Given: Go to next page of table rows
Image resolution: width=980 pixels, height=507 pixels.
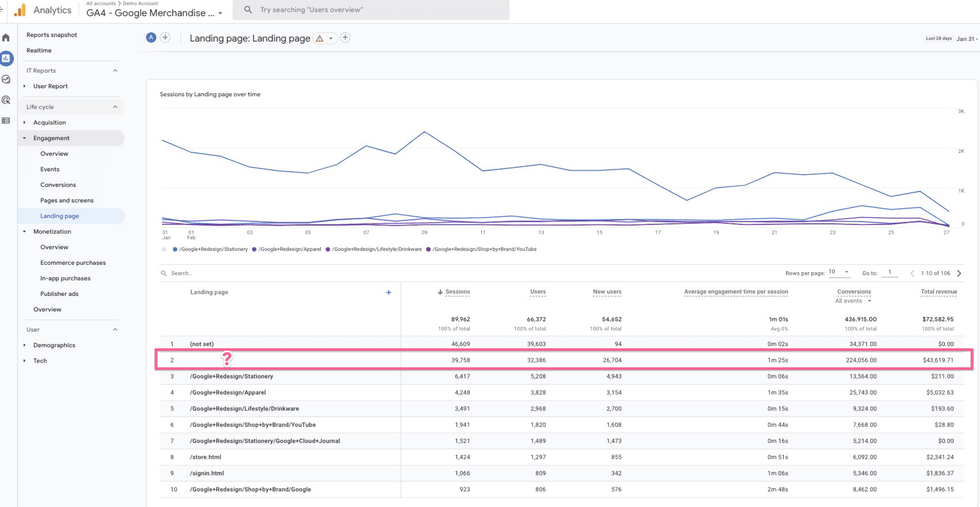Looking at the screenshot, I should click(x=959, y=273).
